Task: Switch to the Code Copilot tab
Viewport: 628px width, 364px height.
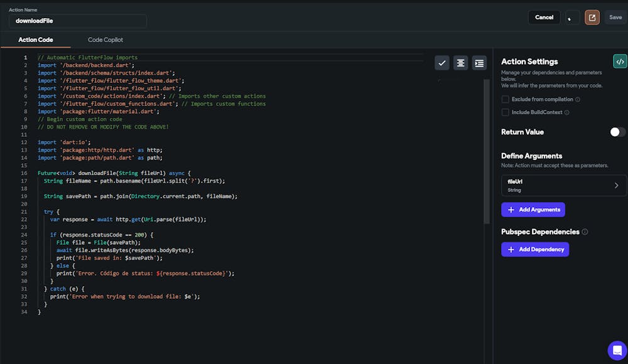Action: (x=106, y=40)
